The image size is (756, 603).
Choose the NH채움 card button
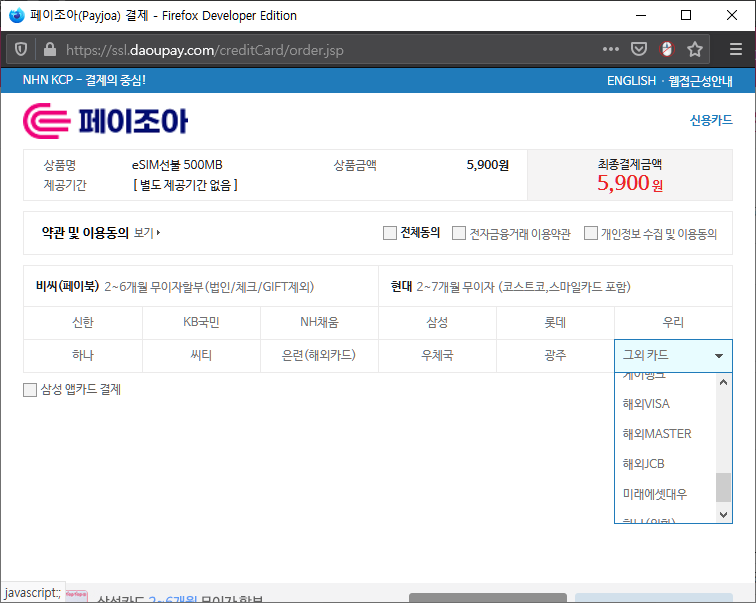tap(319, 322)
